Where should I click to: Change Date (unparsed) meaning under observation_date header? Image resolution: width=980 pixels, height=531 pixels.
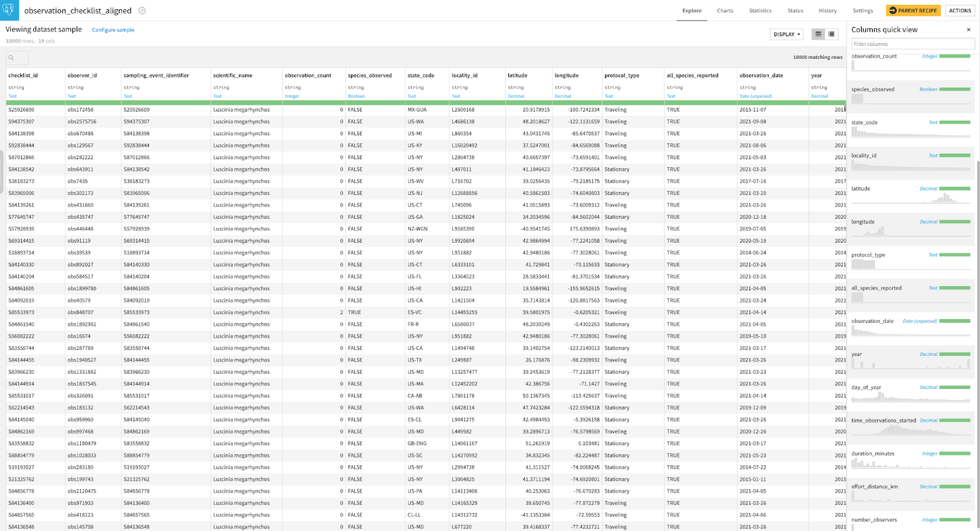[756, 96]
